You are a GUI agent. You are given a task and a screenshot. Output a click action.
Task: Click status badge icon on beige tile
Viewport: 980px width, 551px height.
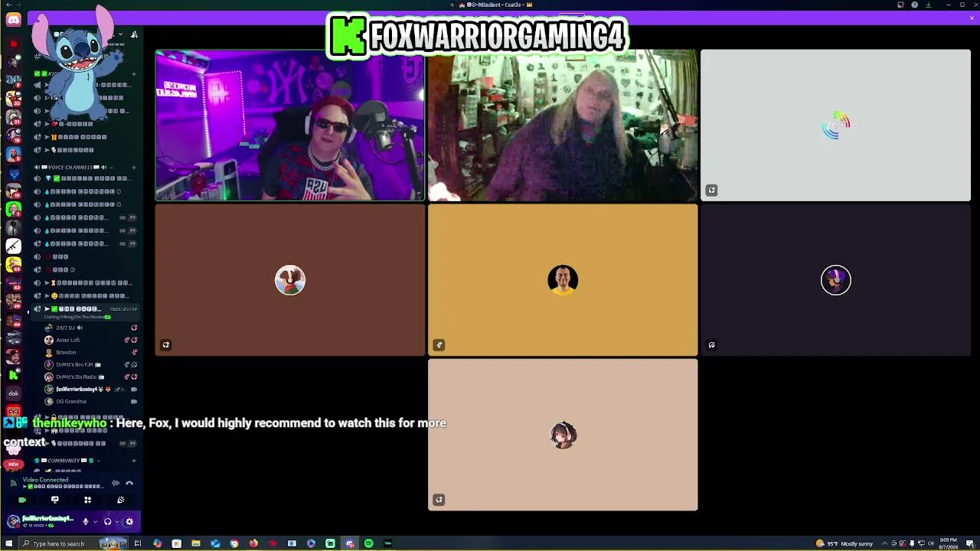pyautogui.click(x=439, y=500)
